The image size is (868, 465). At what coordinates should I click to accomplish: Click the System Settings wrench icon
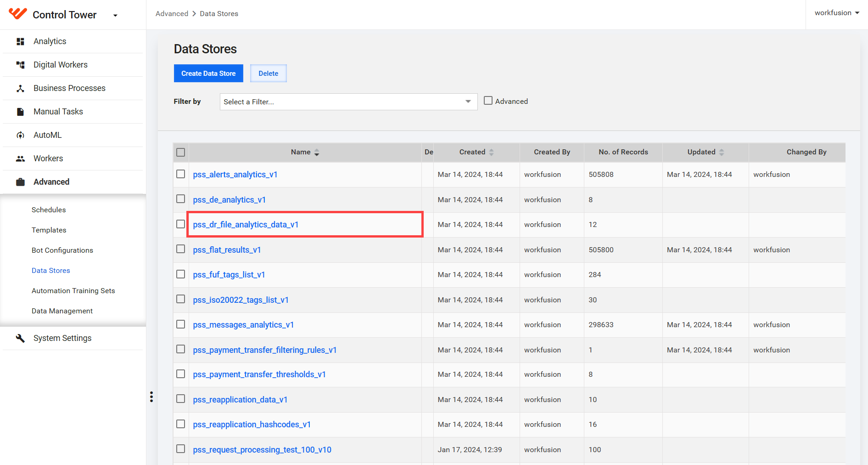(20, 338)
